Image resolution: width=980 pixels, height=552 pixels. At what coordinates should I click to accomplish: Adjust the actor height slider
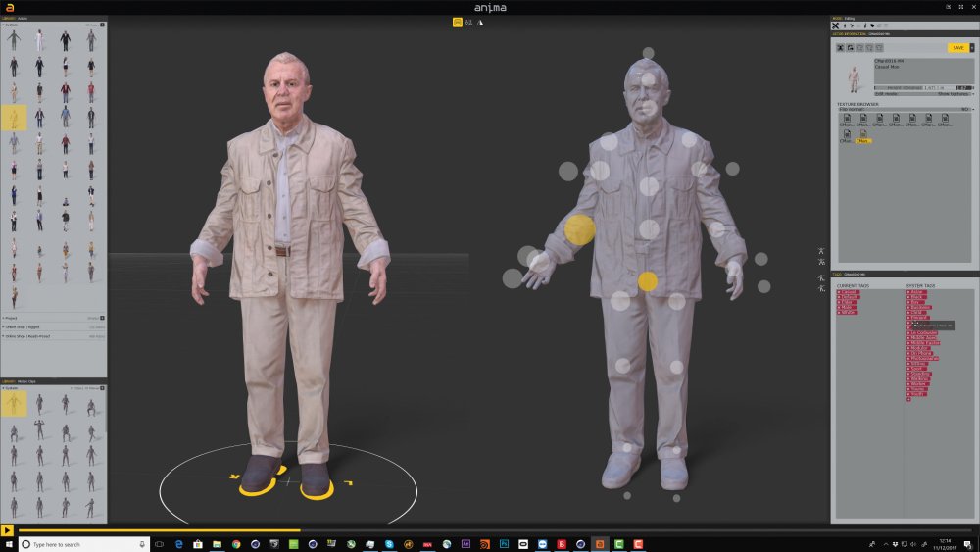[x=924, y=88]
